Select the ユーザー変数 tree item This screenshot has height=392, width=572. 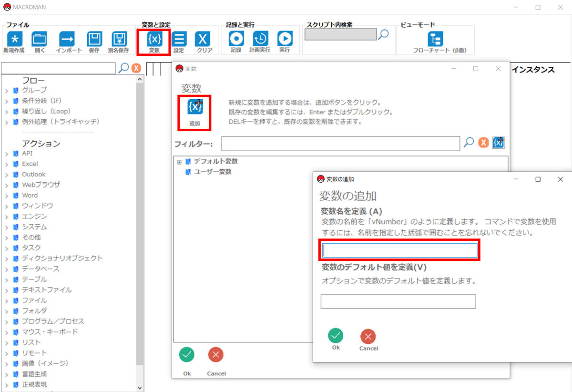212,172
